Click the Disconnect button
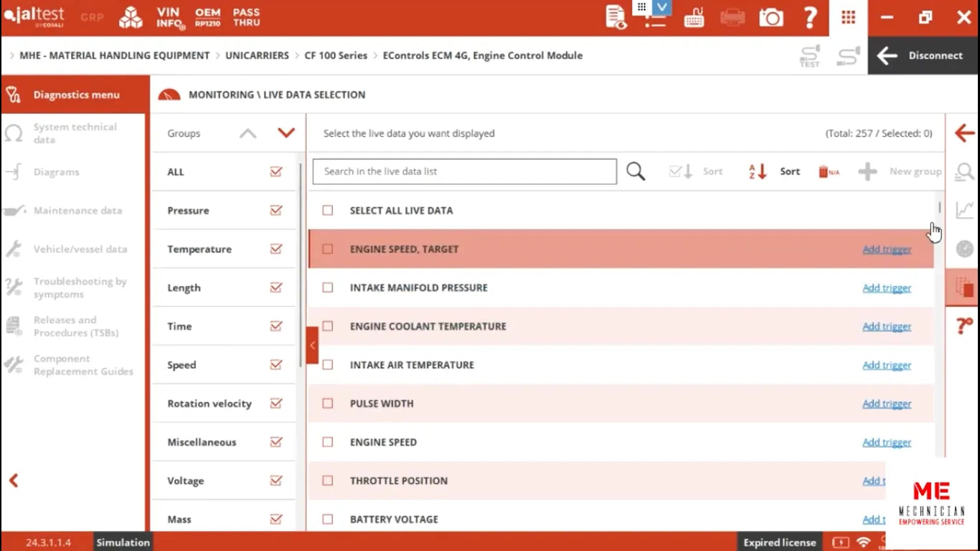The height and width of the screenshot is (551, 980). 923,56
